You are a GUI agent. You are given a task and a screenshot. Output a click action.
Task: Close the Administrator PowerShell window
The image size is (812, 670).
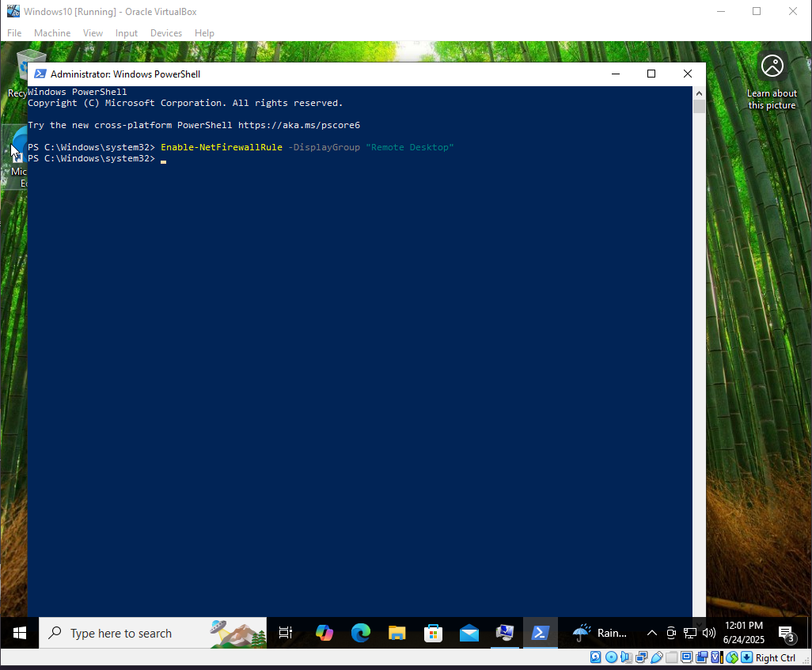688,74
